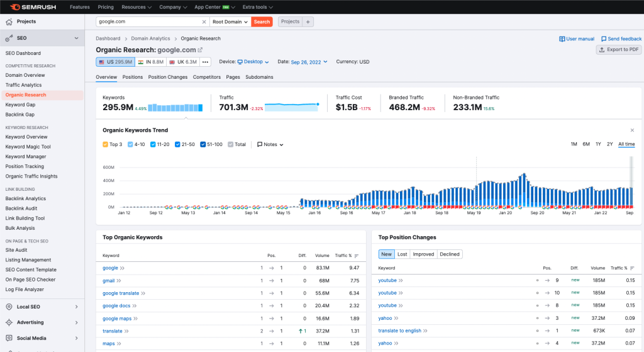Image resolution: width=644 pixels, height=352 pixels.
Task: Collapse the SEO sidebar section
Action: (76, 38)
